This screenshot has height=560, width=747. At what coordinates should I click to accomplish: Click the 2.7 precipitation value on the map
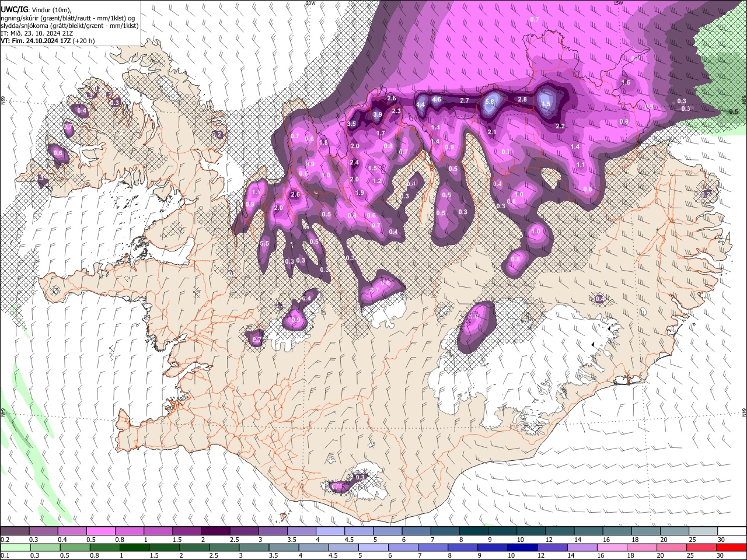pyautogui.click(x=465, y=100)
